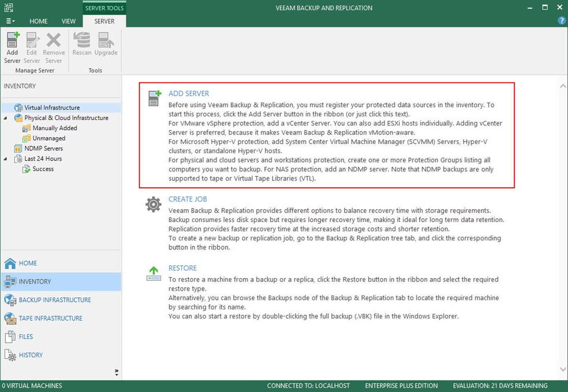Click application icon in title bar
568x392 pixels.
(x=9, y=7)
